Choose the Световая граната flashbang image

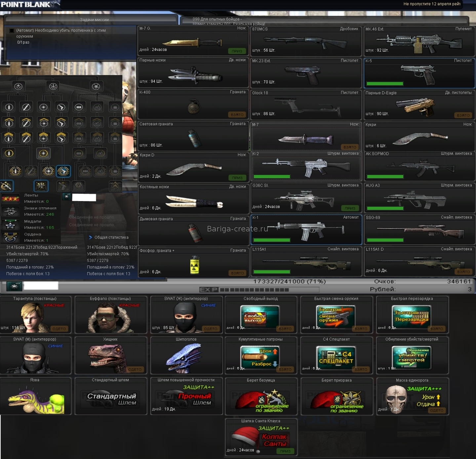point(194,138)
